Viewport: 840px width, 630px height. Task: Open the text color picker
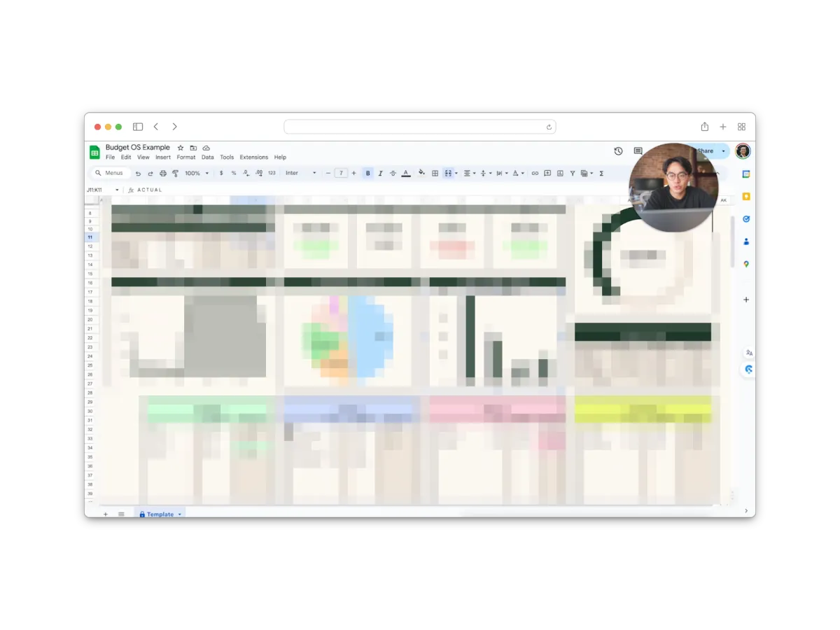point(405,173)
